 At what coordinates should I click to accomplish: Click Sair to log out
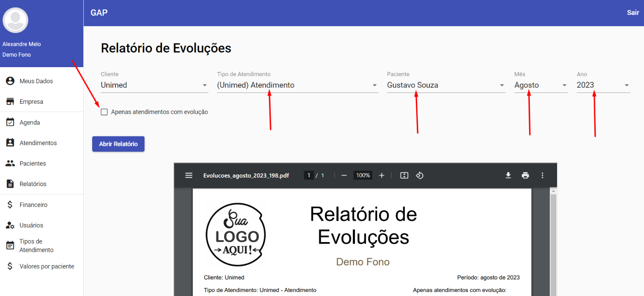[x=633, y=13]
